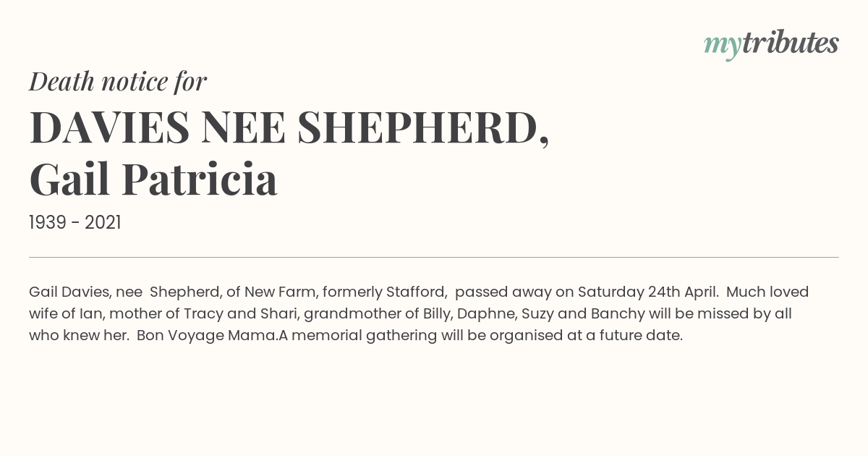Click the name Gail Patricia

click(x=153, y=180)
